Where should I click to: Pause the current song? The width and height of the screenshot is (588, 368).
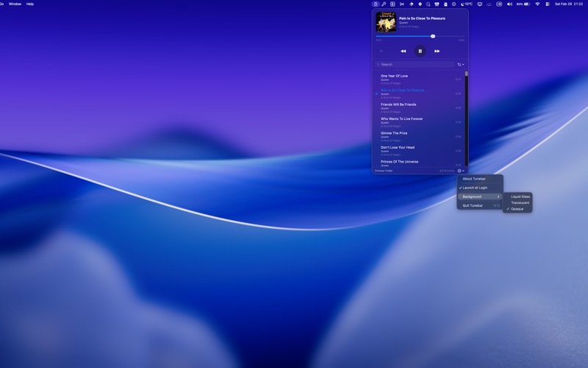(420, 51)
